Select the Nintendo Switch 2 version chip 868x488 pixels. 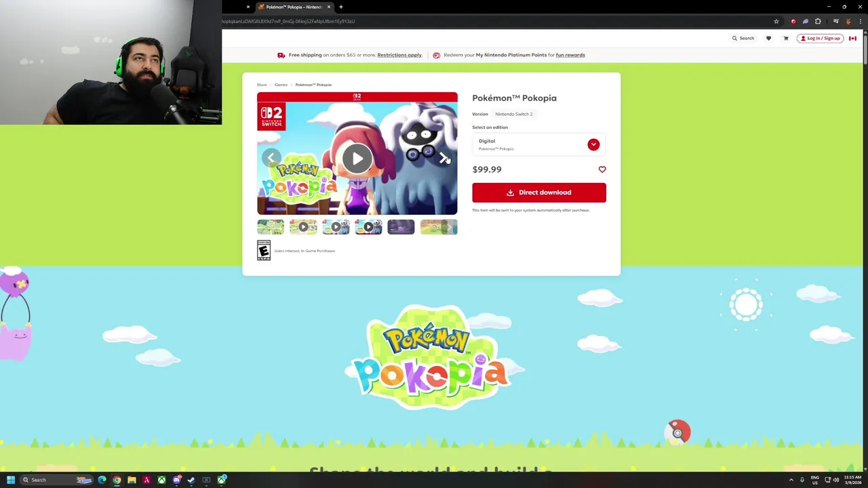tap(513, 114)
